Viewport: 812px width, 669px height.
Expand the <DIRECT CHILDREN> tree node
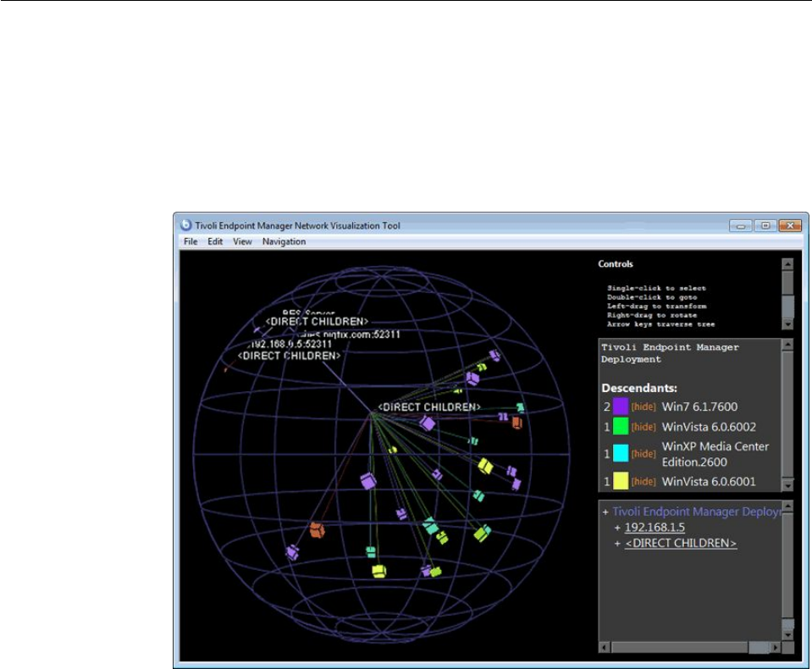[617, 544]
